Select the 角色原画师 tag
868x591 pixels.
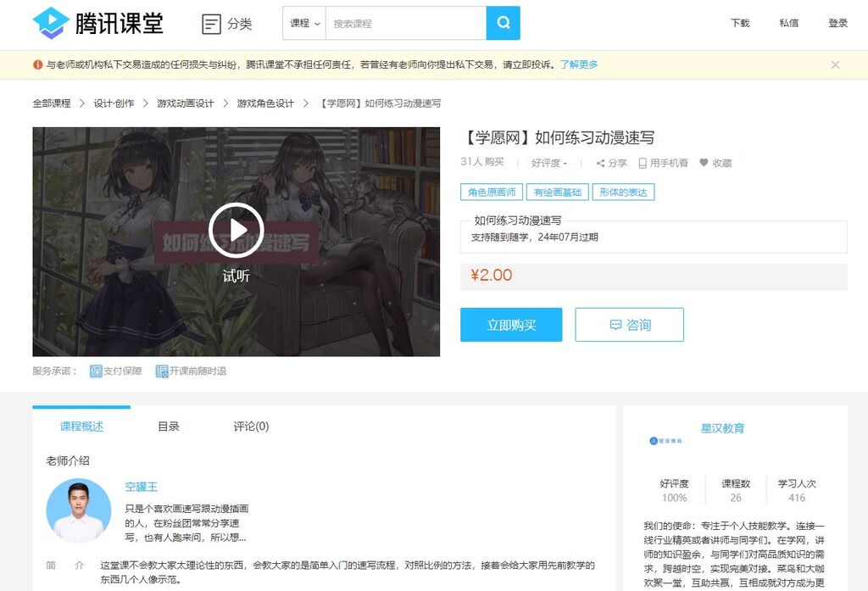pos(492,192)
